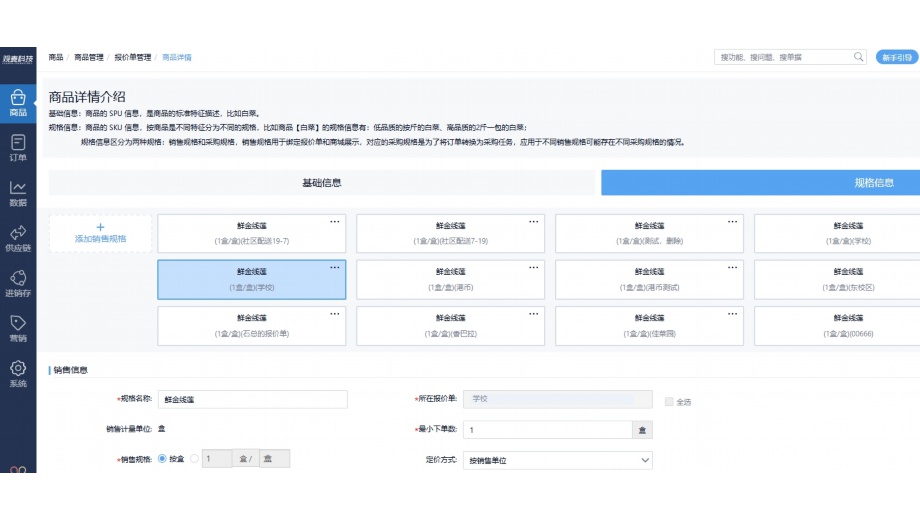Viewport: 920px width, 520px height.
Task: Select the highlighted 学校 spec card
Action: point(252,279)
